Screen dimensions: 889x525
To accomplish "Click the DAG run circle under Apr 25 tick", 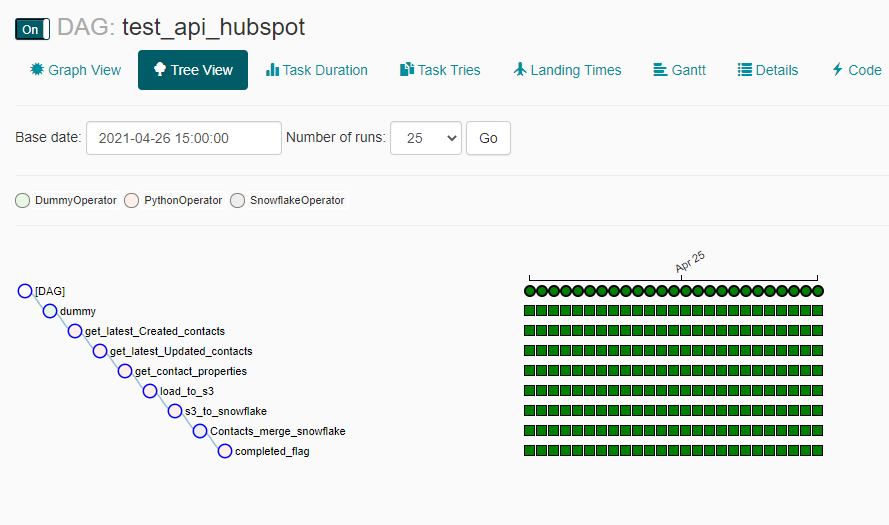I will (685, 291).
